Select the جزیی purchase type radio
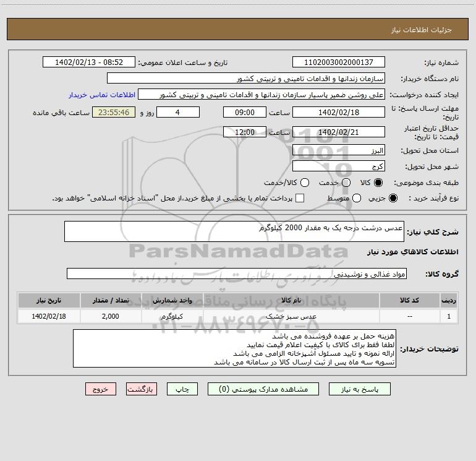The width and height of the screenshot is (476, 461). coord(393,198)
